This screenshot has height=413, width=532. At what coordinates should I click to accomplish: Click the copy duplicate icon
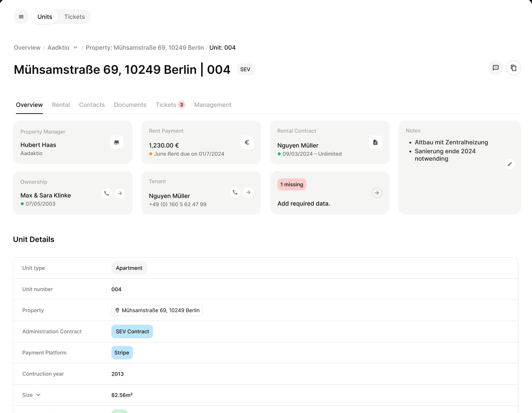(513, 68)
